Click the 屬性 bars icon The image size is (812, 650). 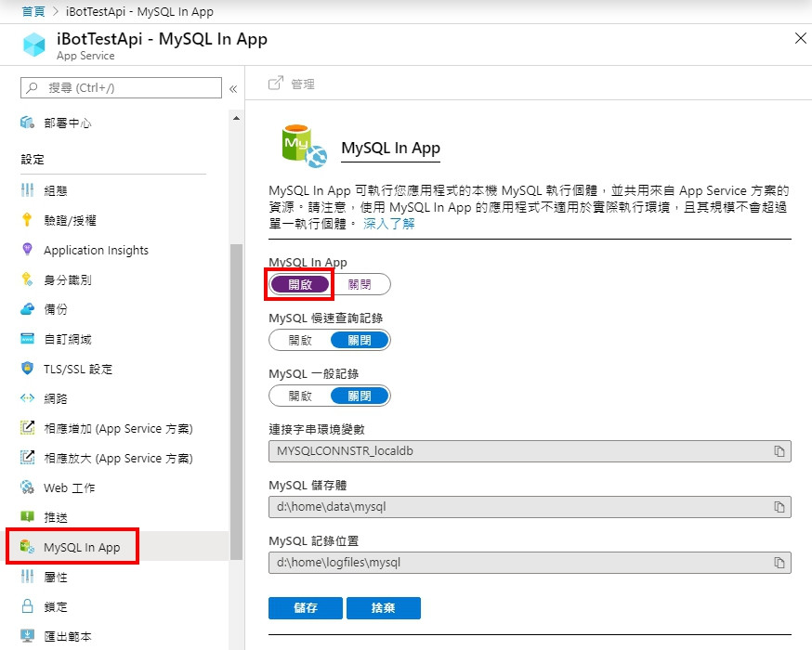27,577
